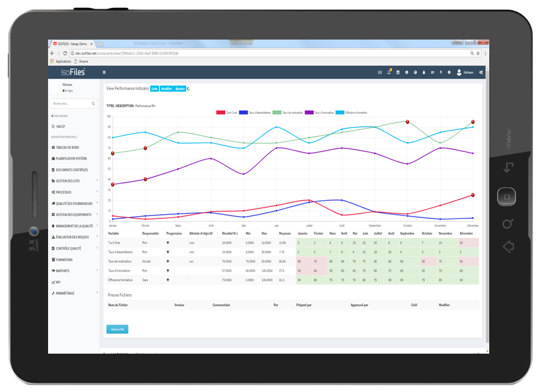The height and width of the screenshot is (392, 541).
Task: Click the browser address bar URL
Action: pyautogui.click(x=127, y=53)
